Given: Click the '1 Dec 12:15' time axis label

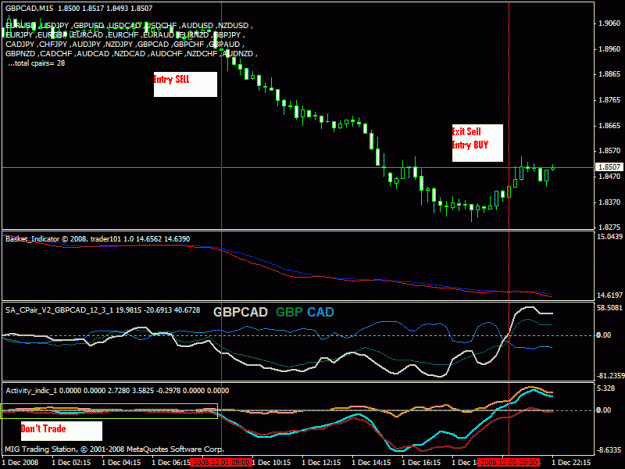Looking at the screenshot, I should click(x=321, y=462).
